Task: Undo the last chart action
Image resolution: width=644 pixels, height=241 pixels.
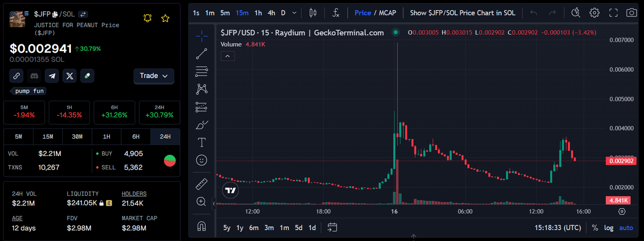Action: [534, 13]
